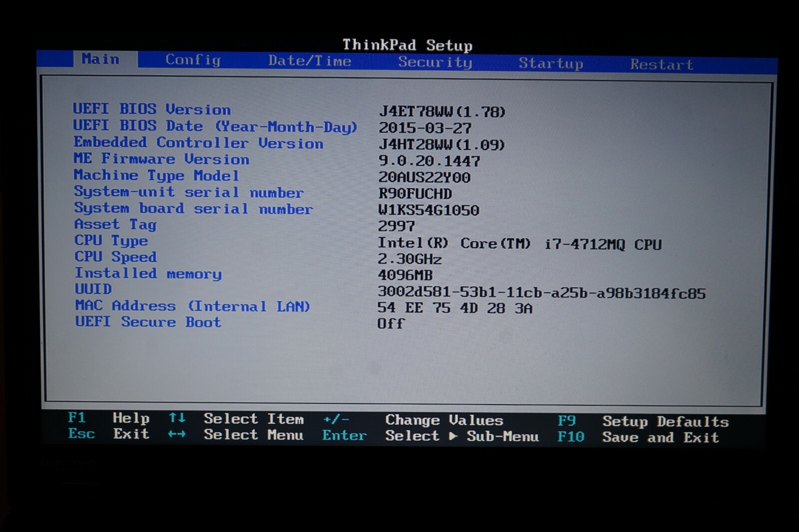Screen dimensions: 799x532
Task: Click the memory value 4096MB
Action: click(x=405, y=275)
